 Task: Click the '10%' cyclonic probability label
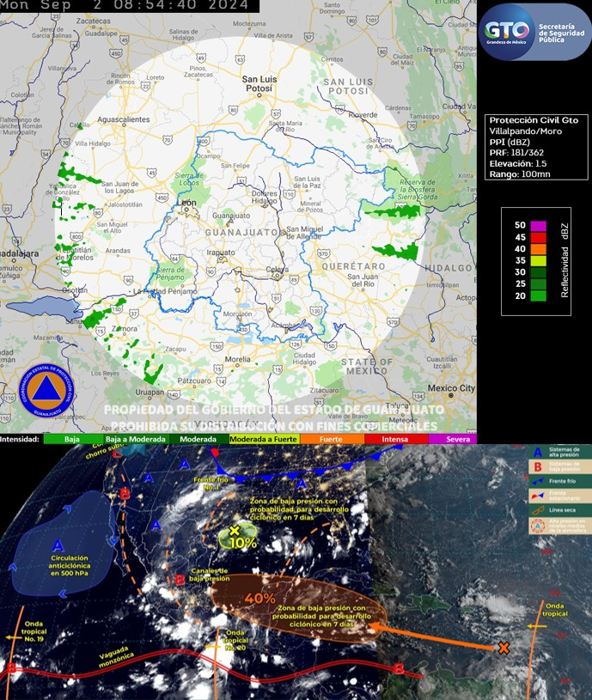(x=243, y=543)
